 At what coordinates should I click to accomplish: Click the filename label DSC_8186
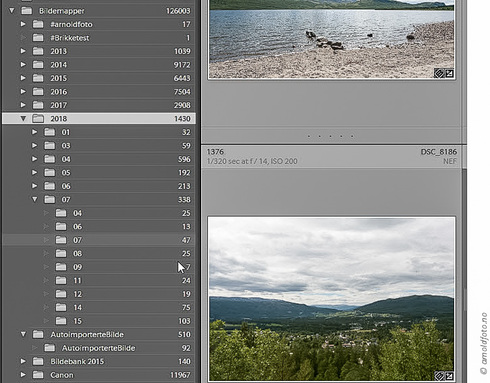[x=439, y=152]
